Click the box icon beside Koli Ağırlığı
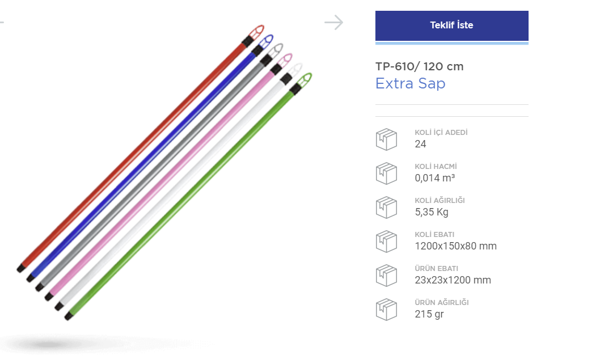This screenshot has height=364, width=600. (386, 207)
